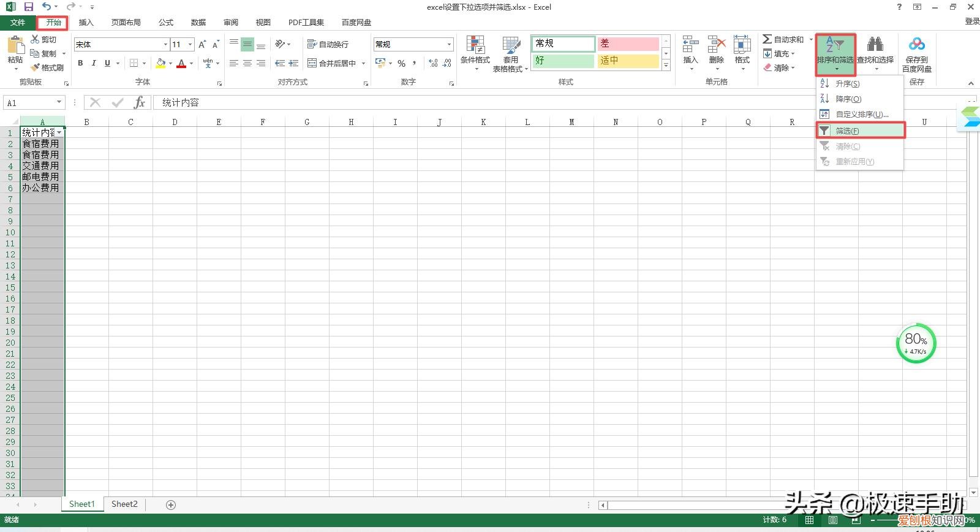Toggle Italic formatting

click(x=94, y=63)
